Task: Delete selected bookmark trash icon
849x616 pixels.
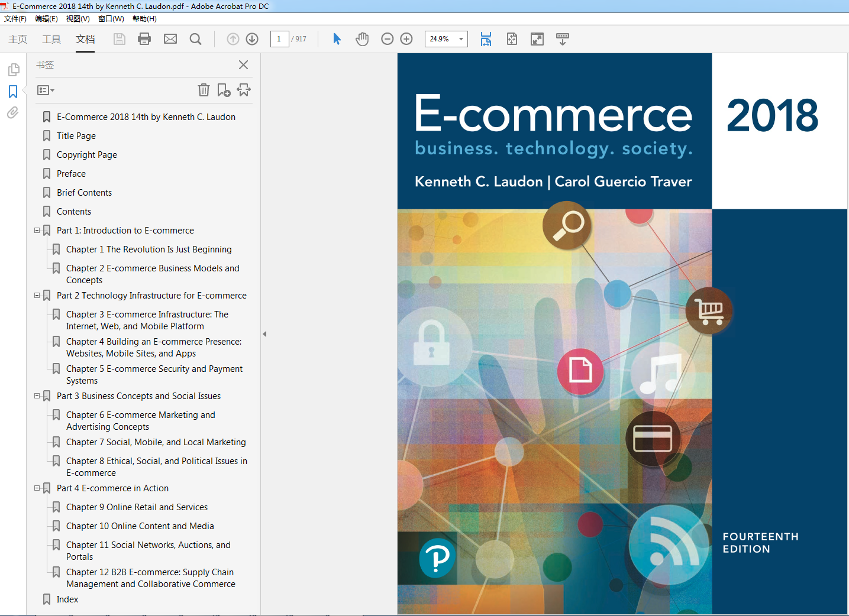Action: pyautogui.click(x=204, y=90)
